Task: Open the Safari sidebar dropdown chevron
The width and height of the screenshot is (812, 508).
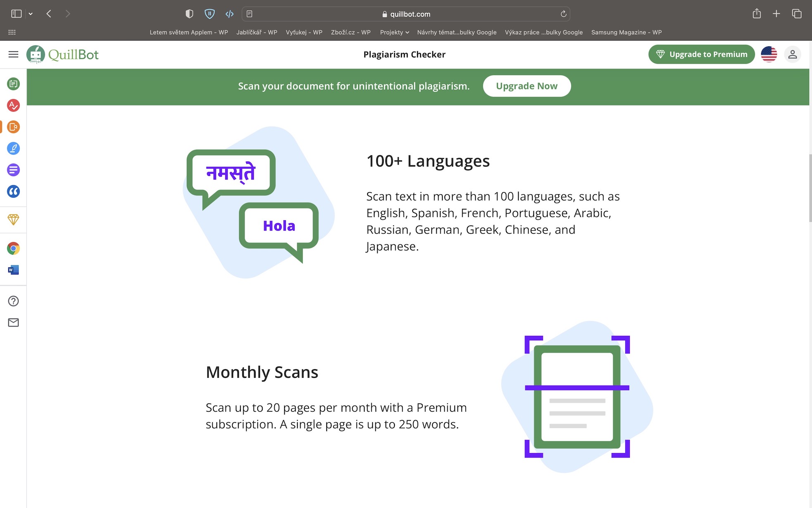Action: tap(31, 14)
